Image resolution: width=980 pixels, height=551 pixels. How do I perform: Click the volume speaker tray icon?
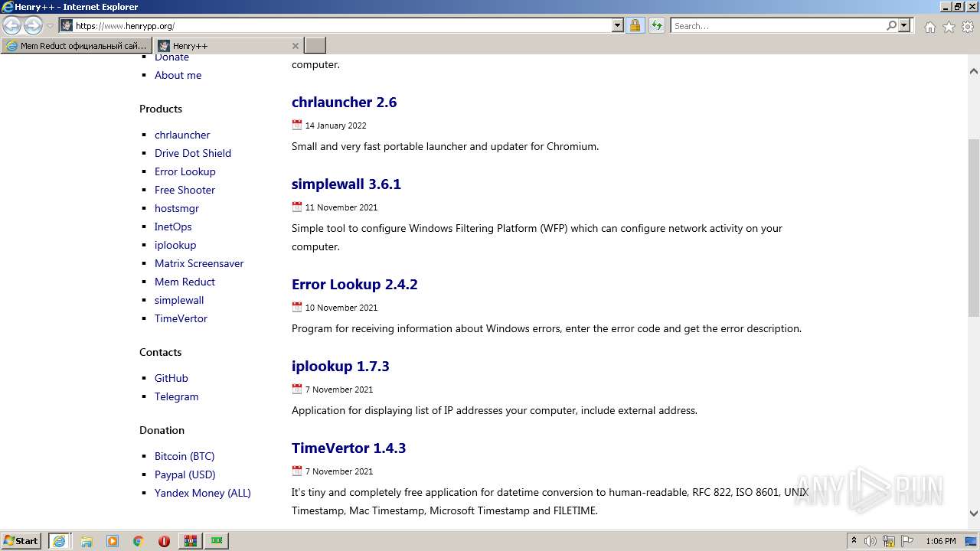click(871, 541)
